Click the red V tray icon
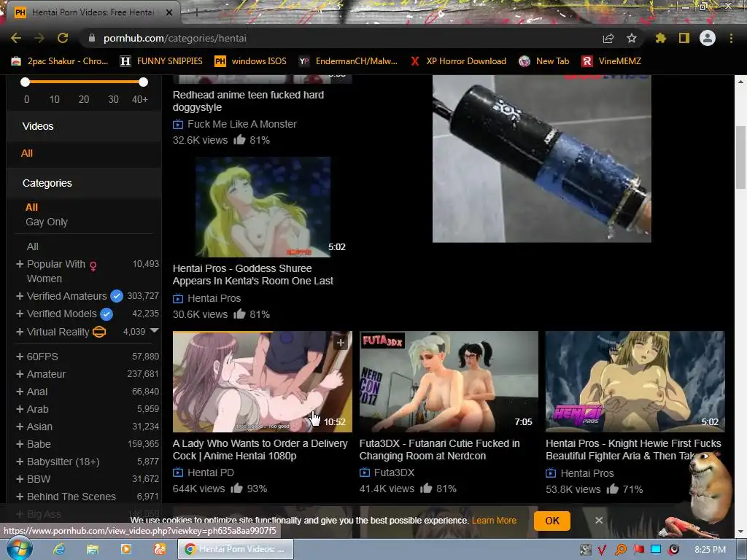The height and width of the screenshot is (560, 747). [602, 550]
